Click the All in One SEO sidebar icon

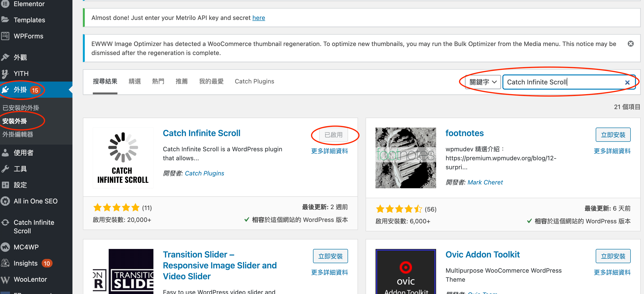point(6,201)
